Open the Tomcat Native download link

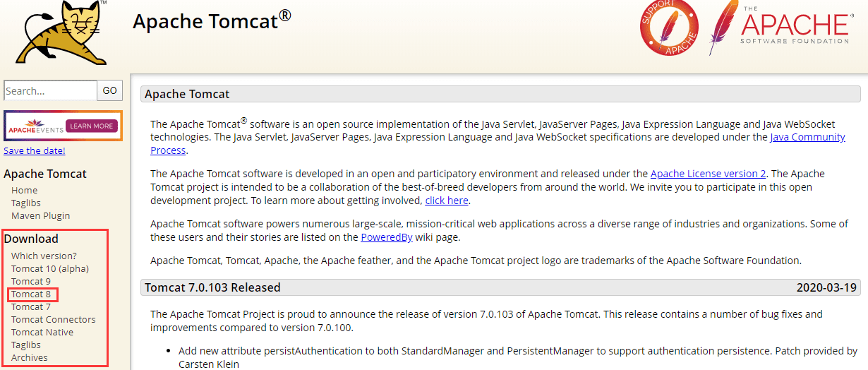(x=42, y=332)
